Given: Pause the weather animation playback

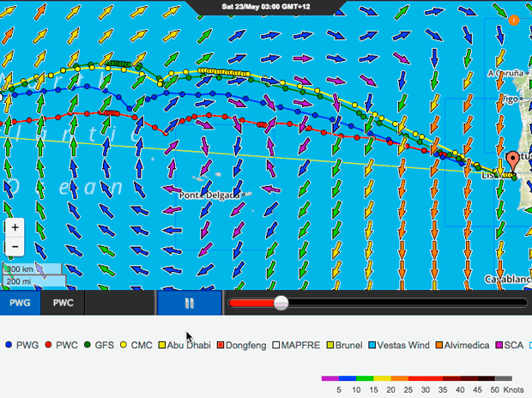Looking at the screenshot, I should click(x=189, y=303).
